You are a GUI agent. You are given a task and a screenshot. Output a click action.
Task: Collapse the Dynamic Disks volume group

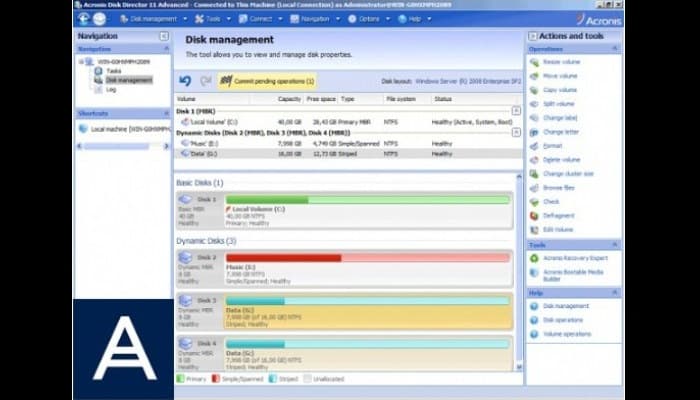tap(516, 133)
